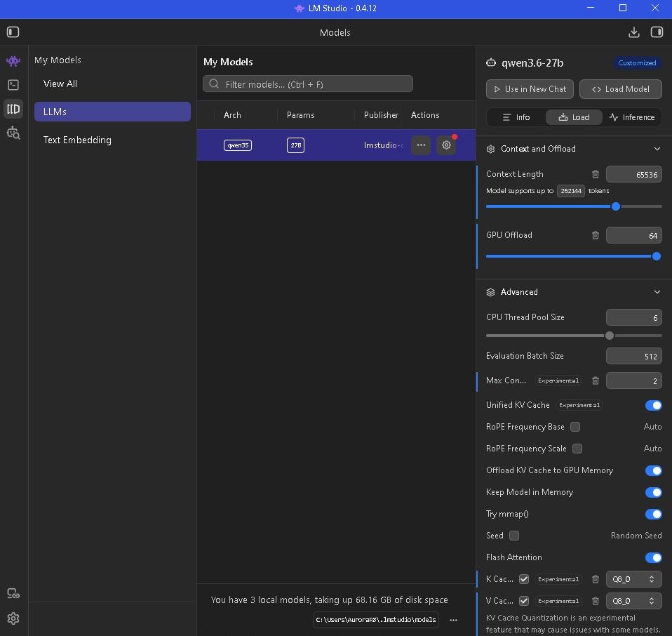Click the Context Length slider handle
The image size is (672, 636).
(615, 206)
